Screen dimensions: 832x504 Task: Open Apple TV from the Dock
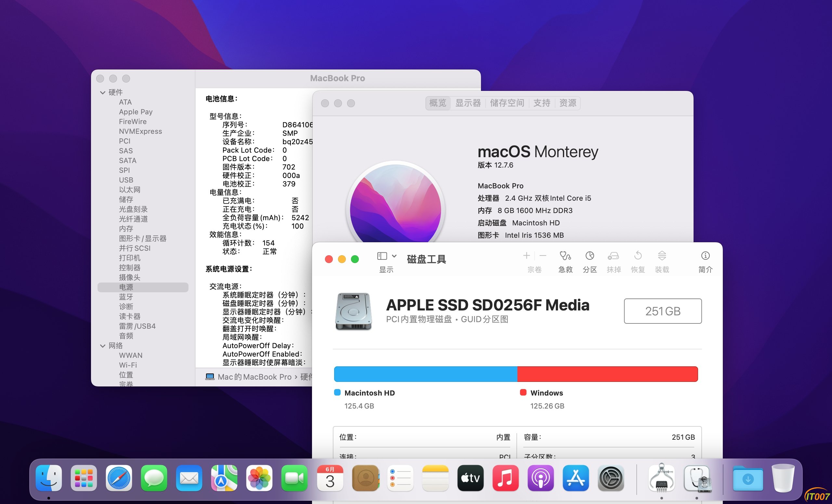tap(470, 478)
